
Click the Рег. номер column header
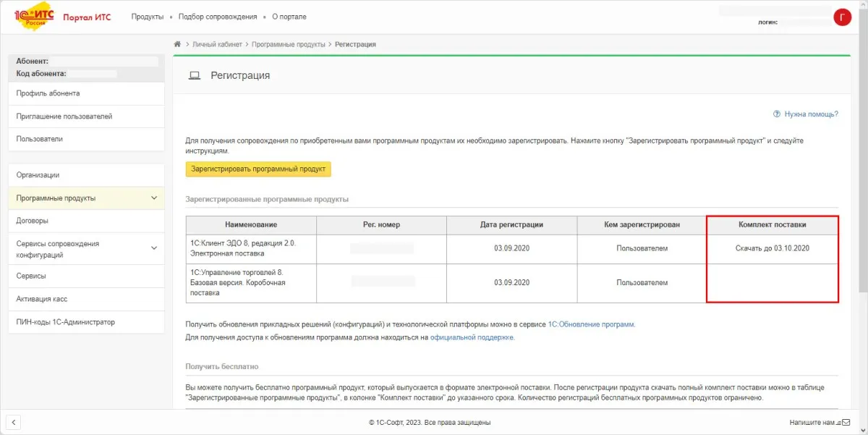(x=381, y=225)
